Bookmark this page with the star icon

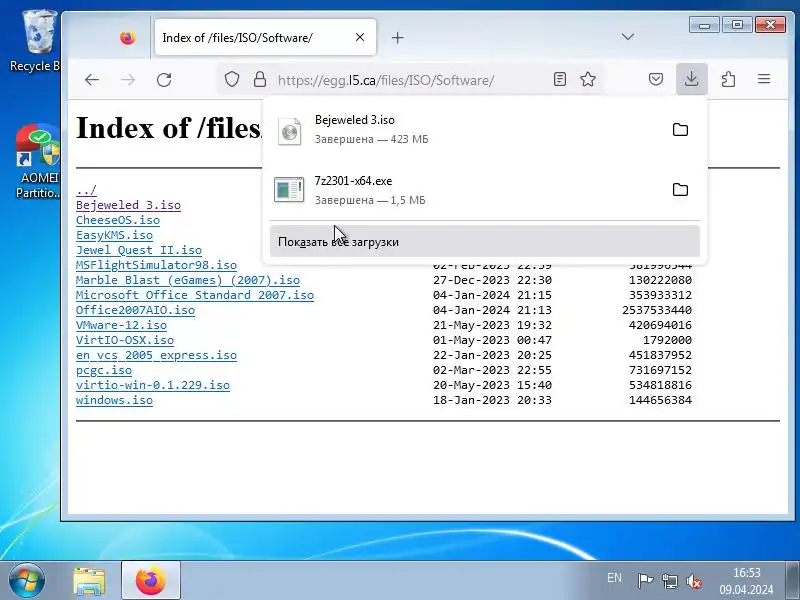(x=588, y=79)
